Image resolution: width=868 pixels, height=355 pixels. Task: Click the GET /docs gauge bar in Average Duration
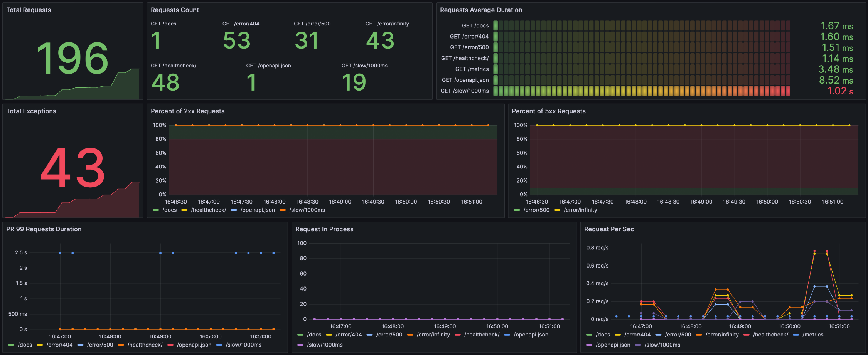tap(642, 25)
